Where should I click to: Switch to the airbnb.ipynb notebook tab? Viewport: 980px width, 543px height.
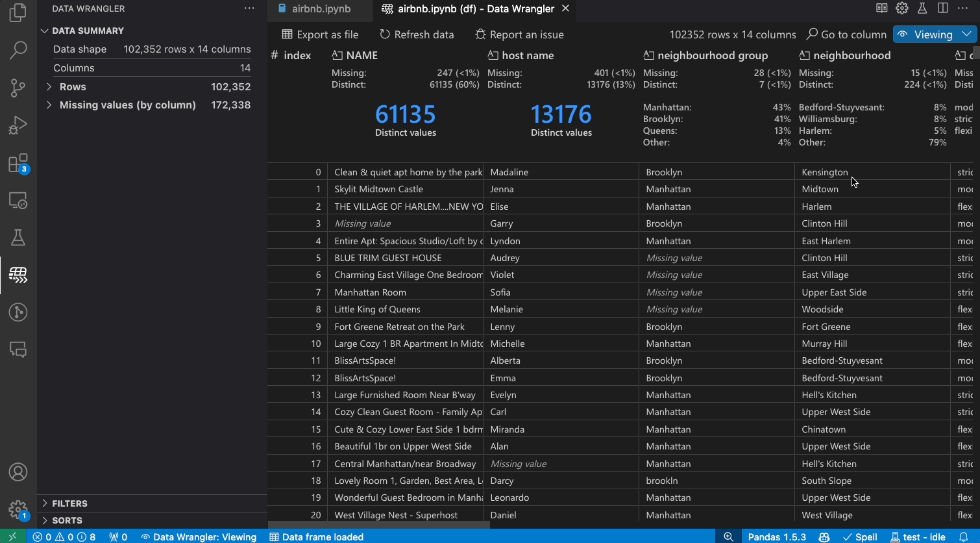point(314,8)
